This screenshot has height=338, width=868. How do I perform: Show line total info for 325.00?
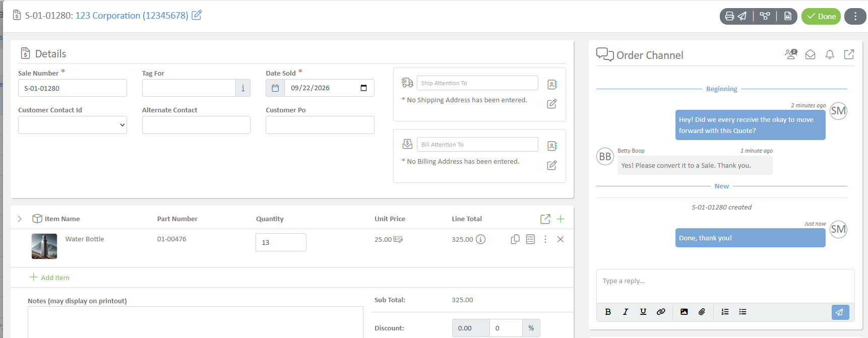481,239
